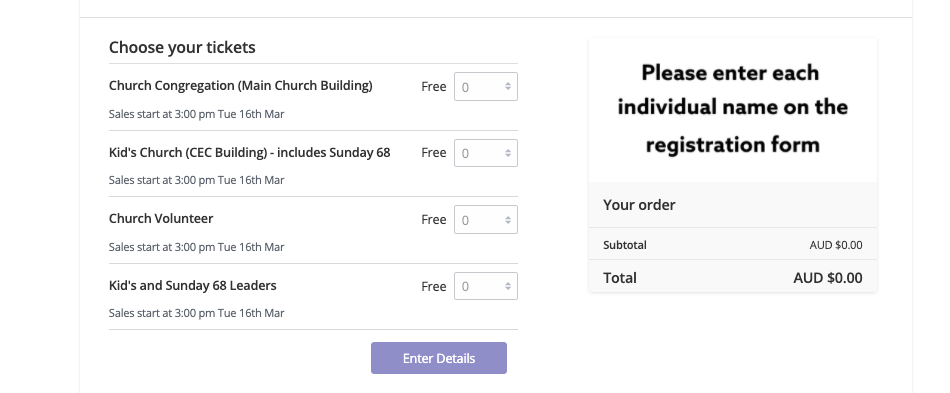Select the Kid's and Sunday 68 Leaders ticket name
This screenshot has height=393, width=950.
[x=193, y=285]
